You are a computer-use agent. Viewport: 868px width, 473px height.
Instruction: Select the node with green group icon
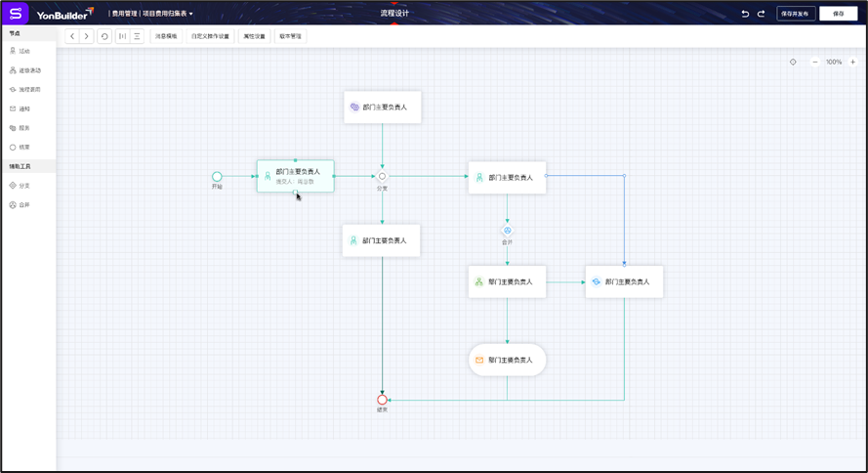click(507, 281)
